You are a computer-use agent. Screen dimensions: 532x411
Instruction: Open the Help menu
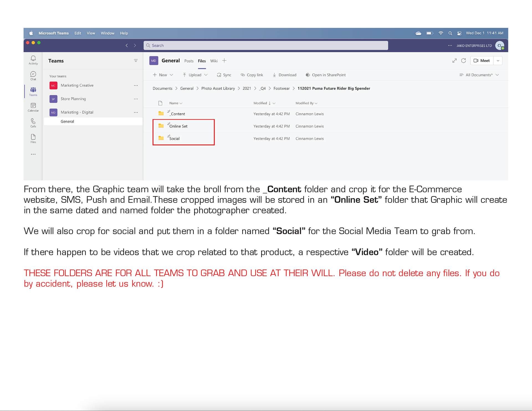[x=124, y=33]
